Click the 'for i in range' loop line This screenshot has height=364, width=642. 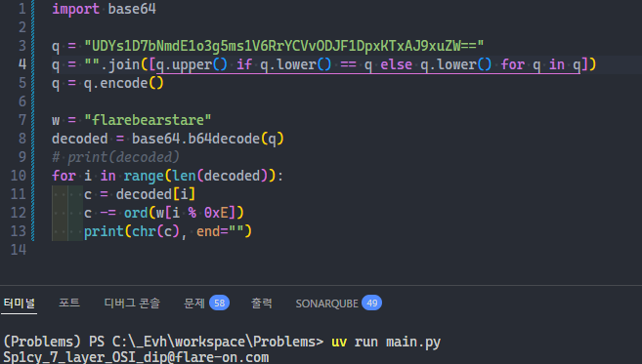(167, 176)
